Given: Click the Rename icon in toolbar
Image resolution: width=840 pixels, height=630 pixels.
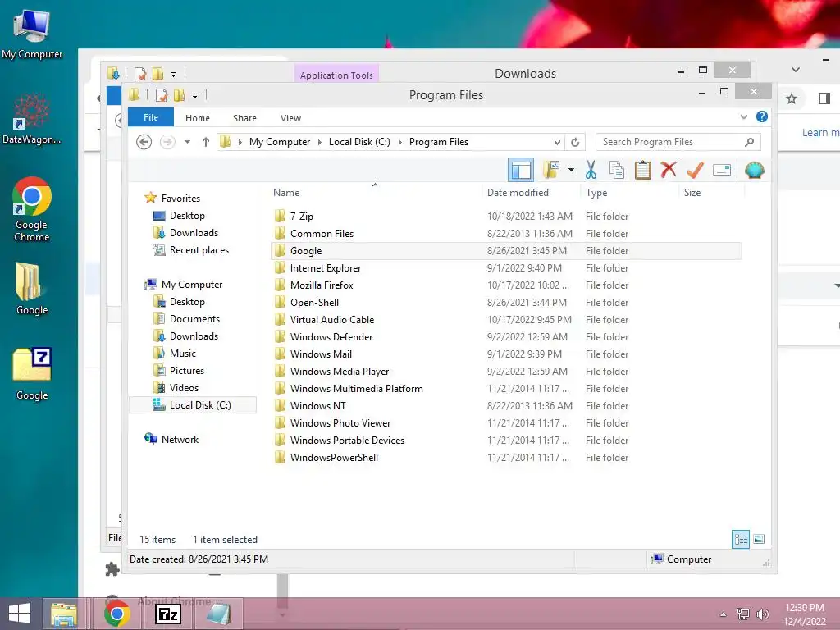Looking at the screenshot, I should 722,171.
